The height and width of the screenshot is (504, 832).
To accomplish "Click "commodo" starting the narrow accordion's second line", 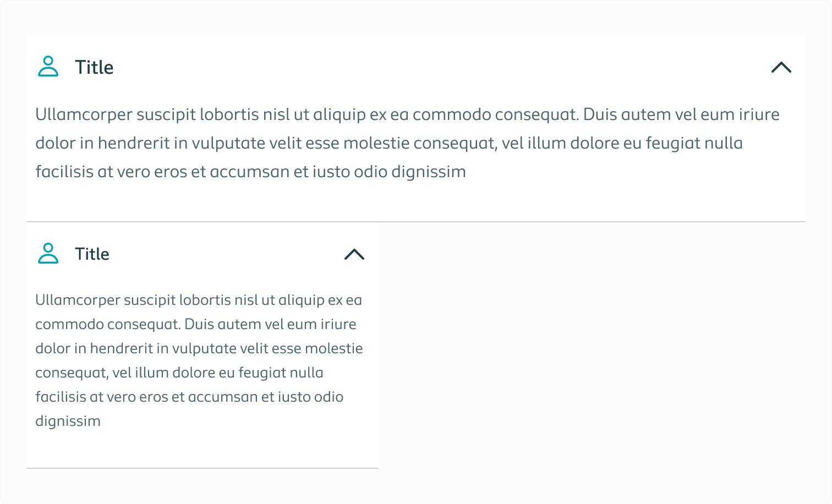I will [x=69, y=324].
